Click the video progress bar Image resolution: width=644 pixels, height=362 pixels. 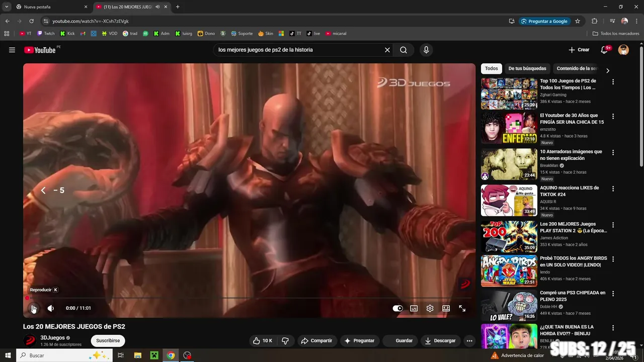(249, 298)
